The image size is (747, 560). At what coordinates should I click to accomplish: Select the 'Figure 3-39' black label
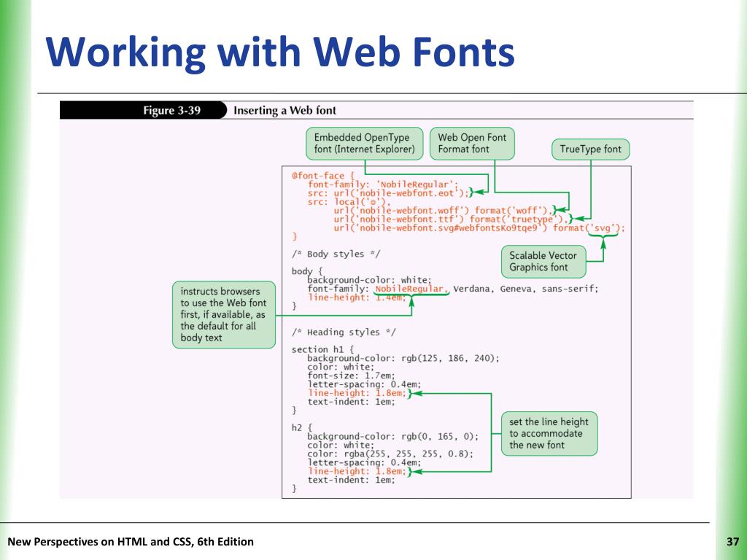(143, 111)
